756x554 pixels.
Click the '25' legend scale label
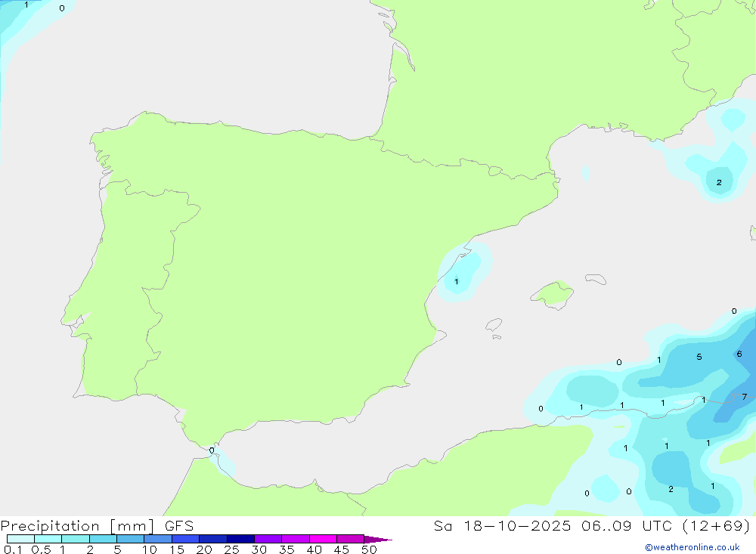click(x=231, y=549)
